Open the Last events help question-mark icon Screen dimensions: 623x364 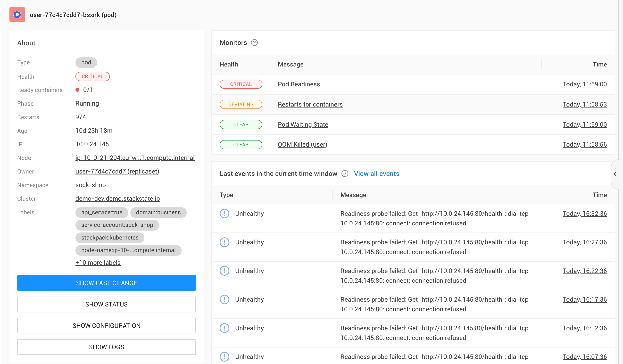345,174
